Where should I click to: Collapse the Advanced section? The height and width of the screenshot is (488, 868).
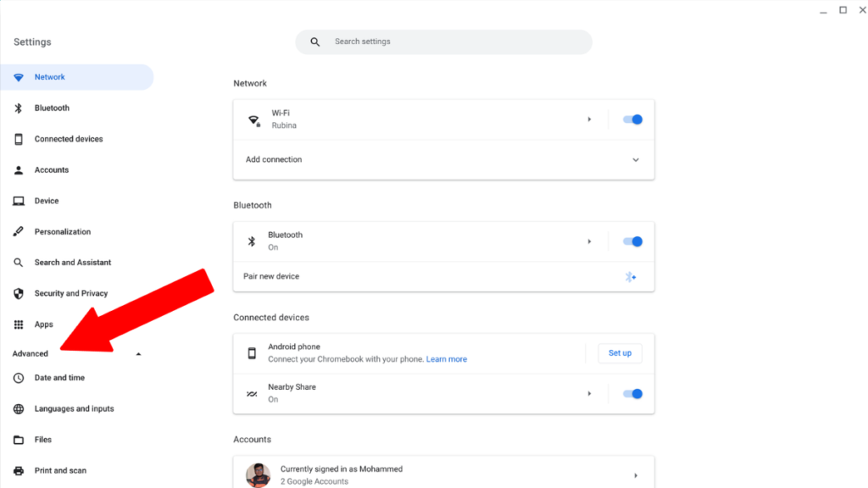138,353
